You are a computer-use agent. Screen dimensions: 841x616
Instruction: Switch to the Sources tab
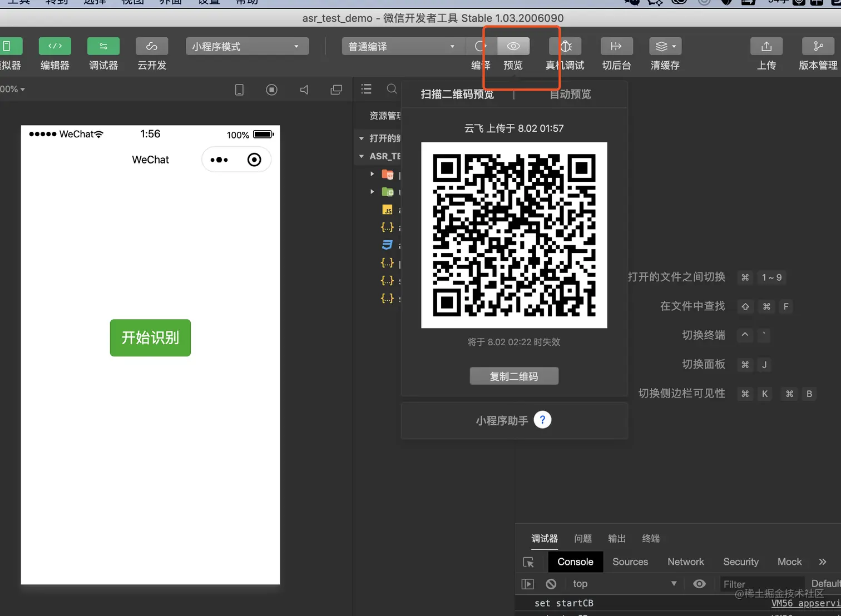(630, 562)
